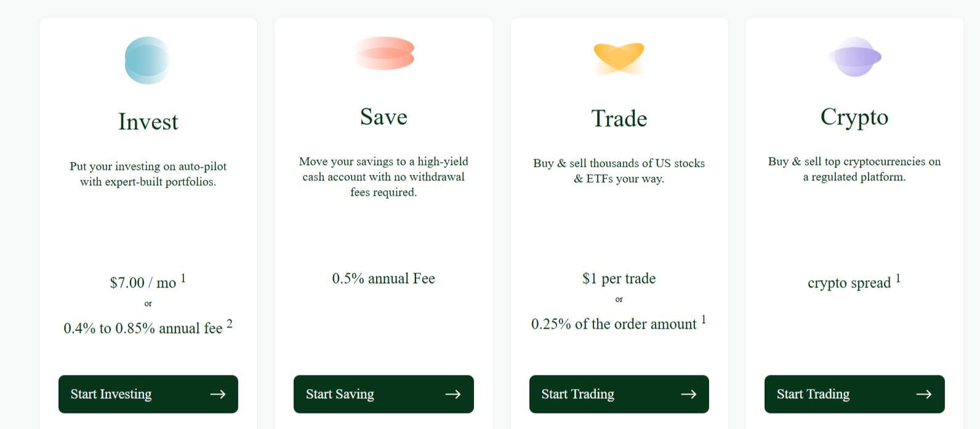Click the yellow Trade card icon
Image resolution: width=980 pixels, height=429 pixels.
pyautogui.click(x=619, y=58)
